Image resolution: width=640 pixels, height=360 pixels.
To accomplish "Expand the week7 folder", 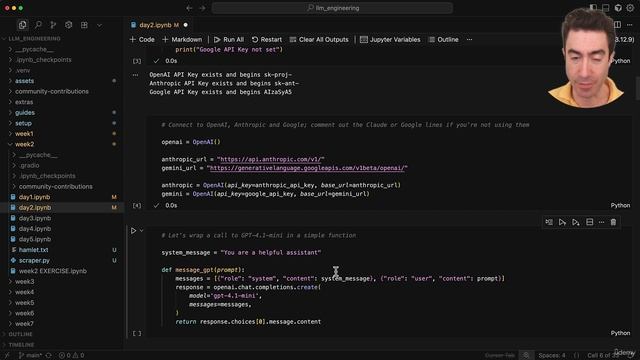I will [x=24, y=324].
